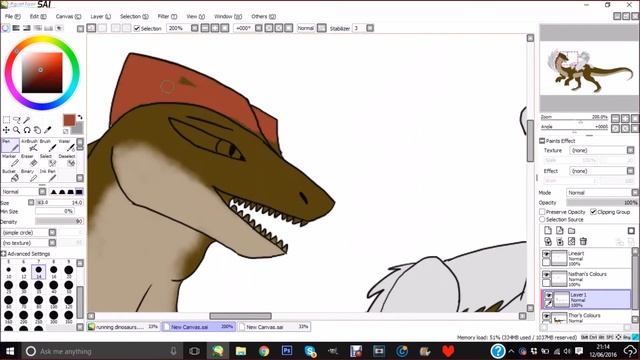Image resolution: width=640 pixels, height=360 pixels.
Task: Click the Windows Start button
Action: click(x=9, y=351)
